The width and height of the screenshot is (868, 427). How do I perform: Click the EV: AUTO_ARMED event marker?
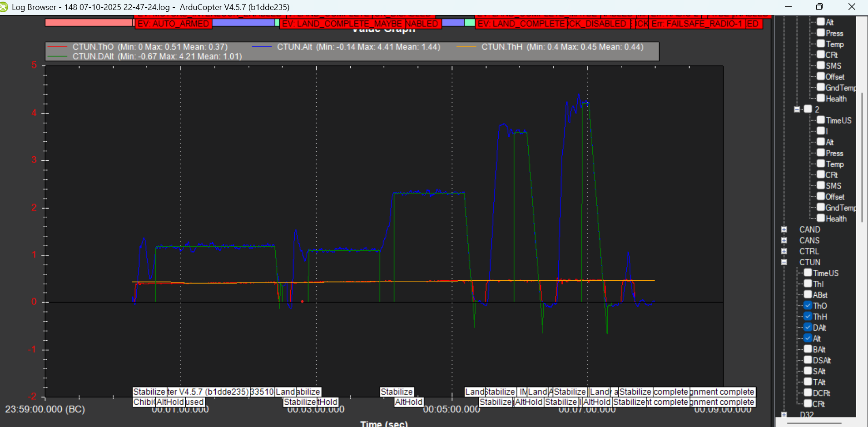pos(173,24)
